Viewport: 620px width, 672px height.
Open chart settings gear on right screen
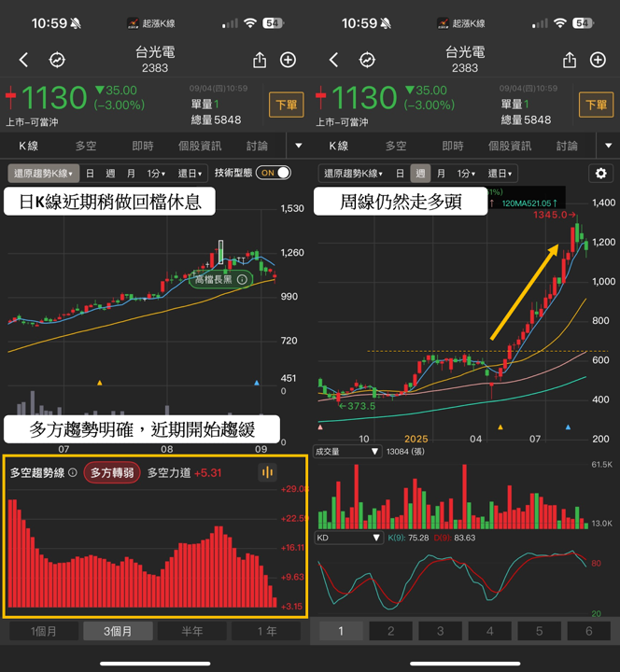601,174
